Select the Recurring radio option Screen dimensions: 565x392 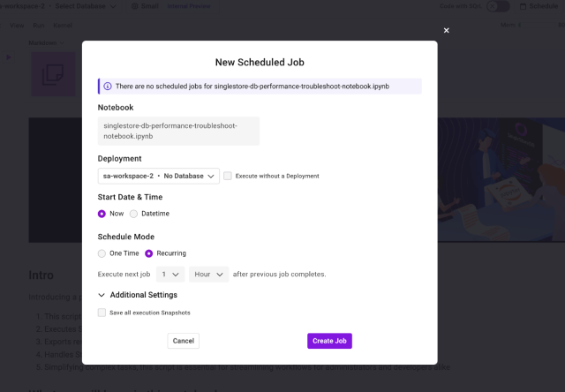point(148,253)
